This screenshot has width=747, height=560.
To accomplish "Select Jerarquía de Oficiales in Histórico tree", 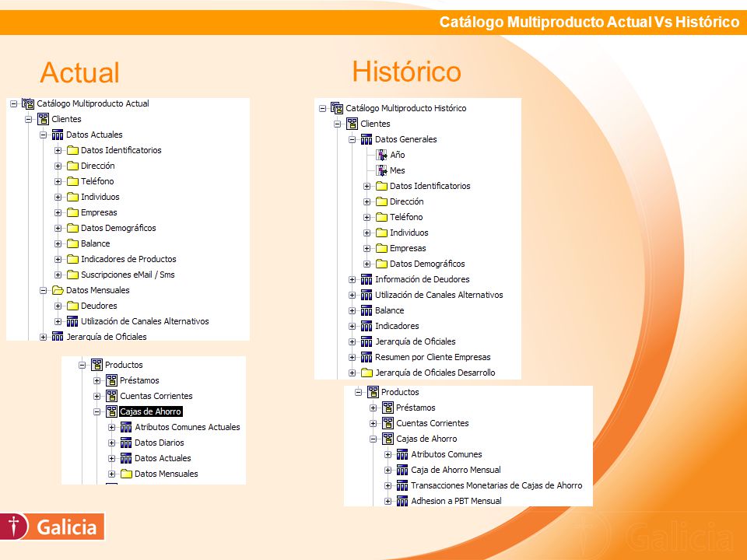I will click(x=415, y=341).
